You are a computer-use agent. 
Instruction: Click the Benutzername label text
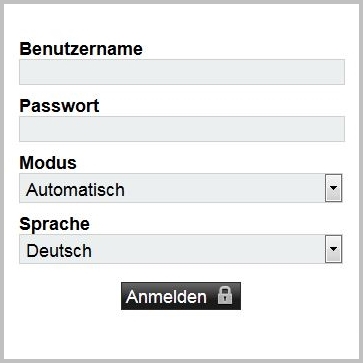[x=81, y=49]
